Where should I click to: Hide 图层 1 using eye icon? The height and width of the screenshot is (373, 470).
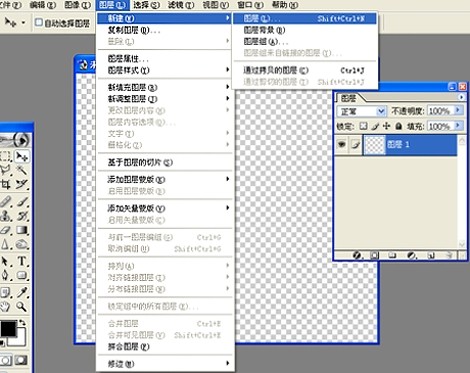(x=341, y=144)
